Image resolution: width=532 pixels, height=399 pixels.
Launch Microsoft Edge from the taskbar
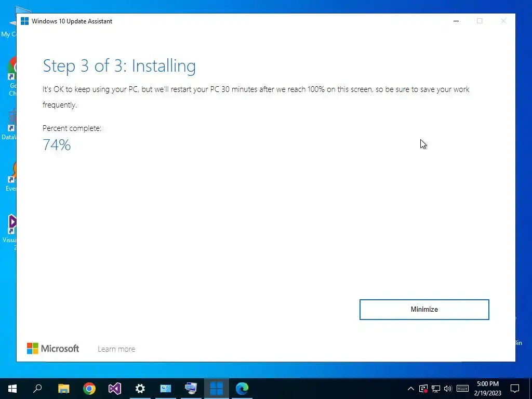(242, 389)
